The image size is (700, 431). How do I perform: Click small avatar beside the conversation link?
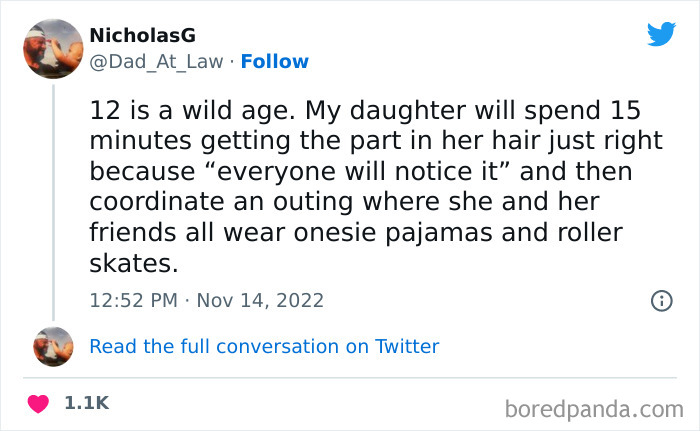[53, 347]
